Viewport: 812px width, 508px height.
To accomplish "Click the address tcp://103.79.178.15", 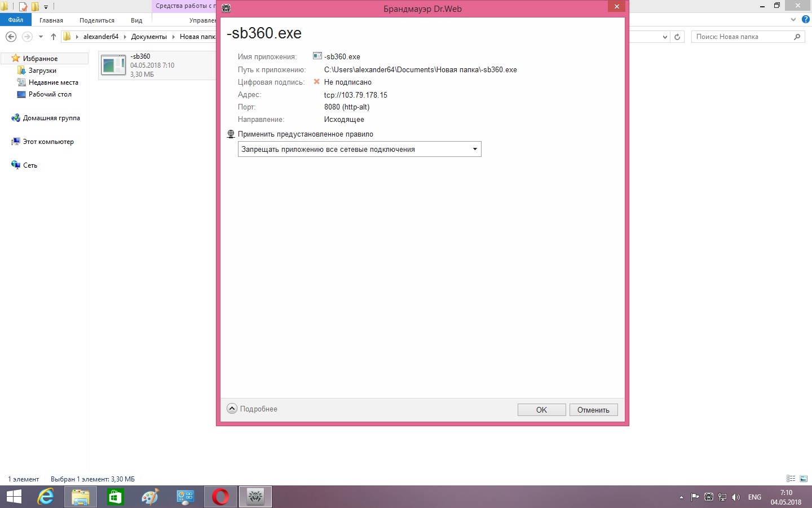I will click(x=355, y=95).
